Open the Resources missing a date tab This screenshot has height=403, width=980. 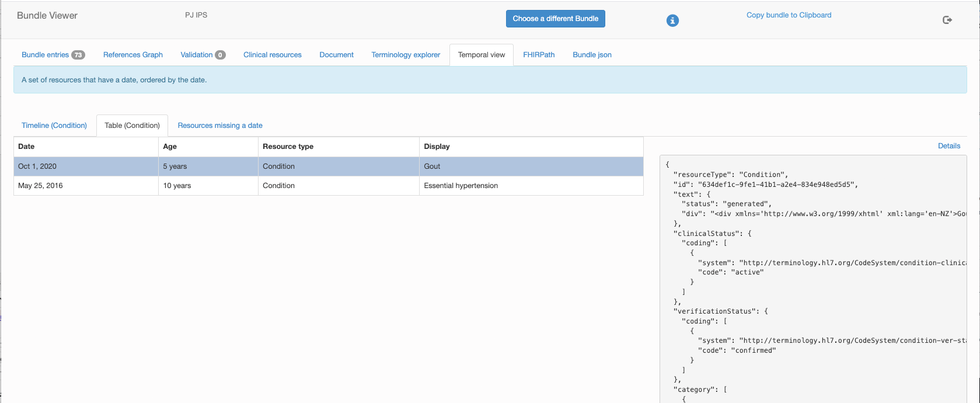pos(220,126)
